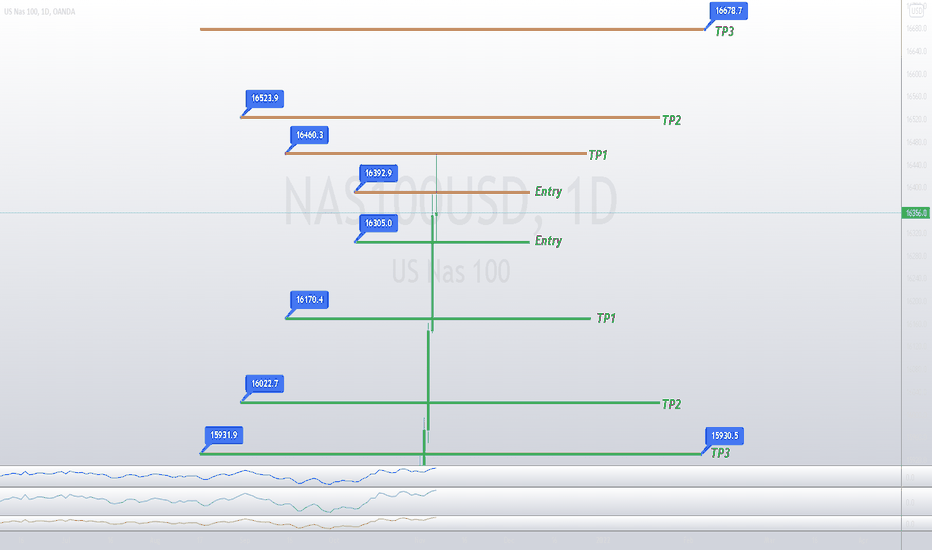Click the 16560.0 price axis label
The height and width of the screenshot is (550, 932).
click(916, 96)
